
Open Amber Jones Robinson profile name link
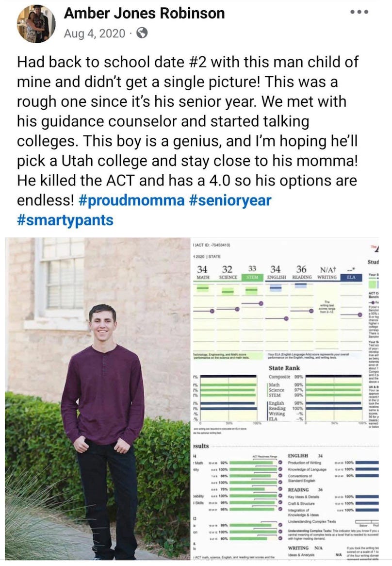[x=144, y=13]
